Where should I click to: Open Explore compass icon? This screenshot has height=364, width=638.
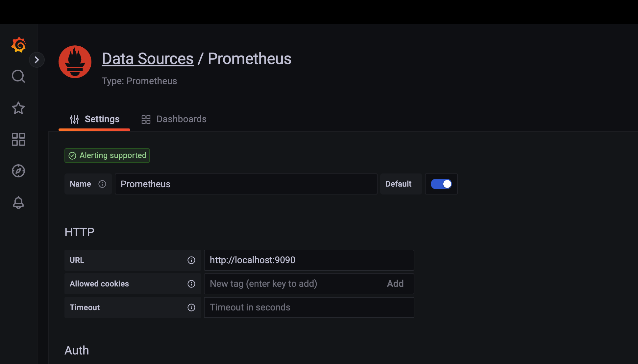[18, 171]
